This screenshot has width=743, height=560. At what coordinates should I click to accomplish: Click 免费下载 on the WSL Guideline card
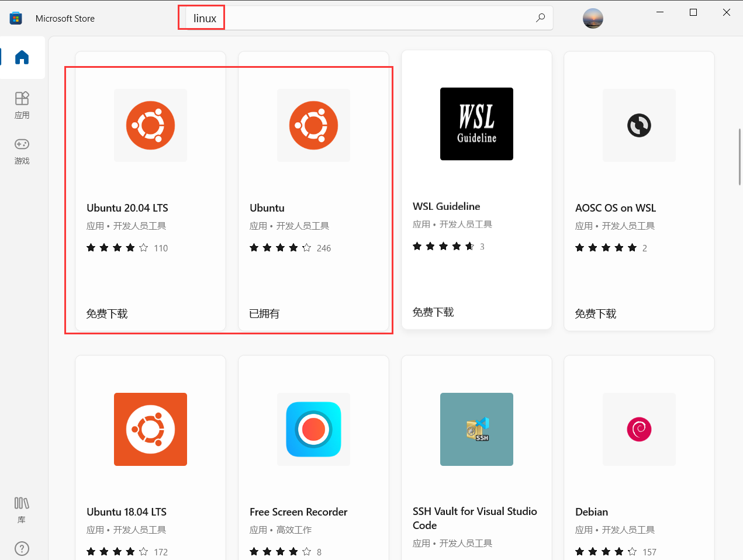click(x=433, y=312)
